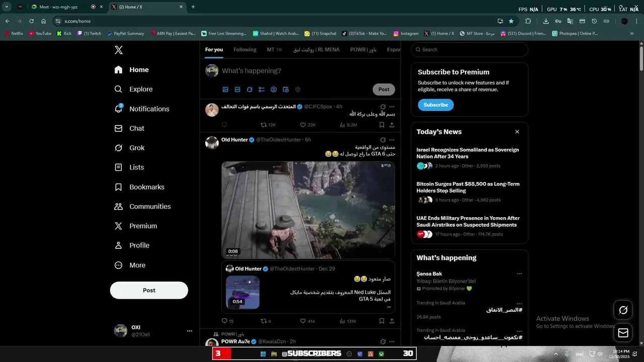
Task: Open Grok explain icon on @CJFCSpox post
Action: 383,107
